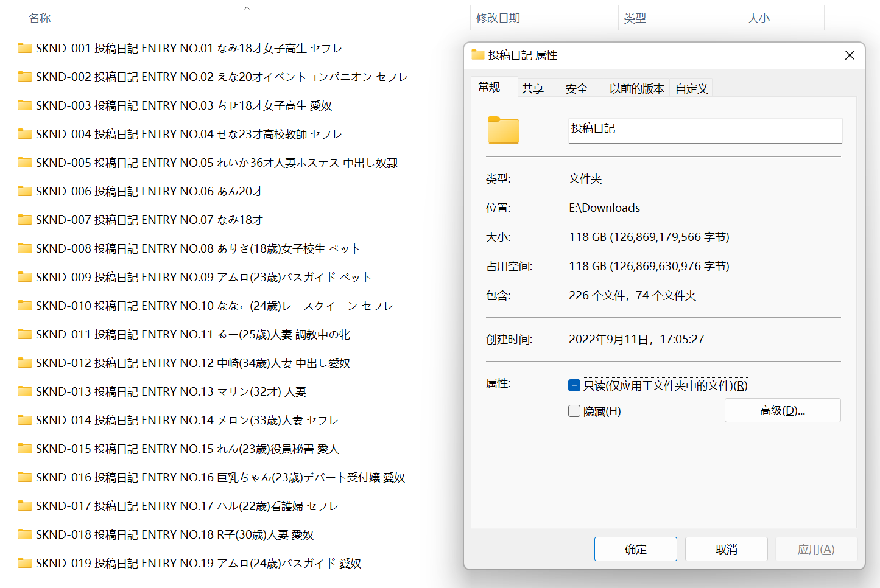The width and height of the screenshot is (880, 588).
Task: Select the SKND-003 folder icon
Action: pyautogui.click(x=25, y=105)
